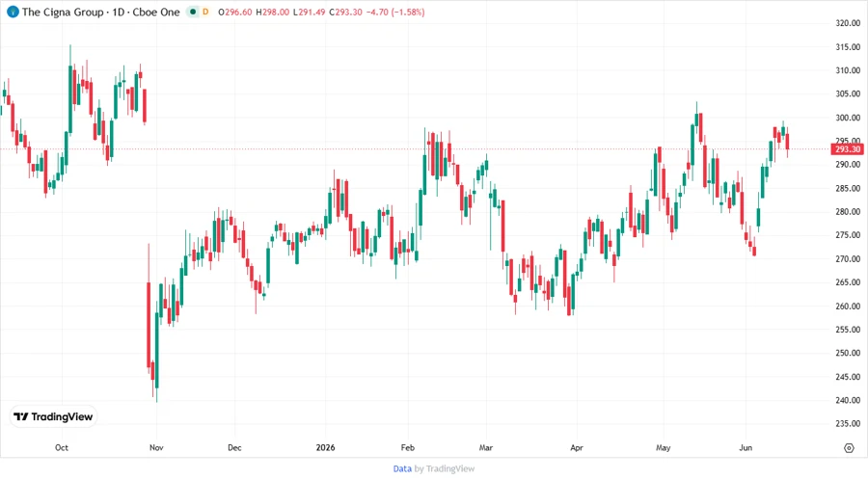868x480 pixels.
Task: Click the high value H298.00
Action: (x=272, y=13)
